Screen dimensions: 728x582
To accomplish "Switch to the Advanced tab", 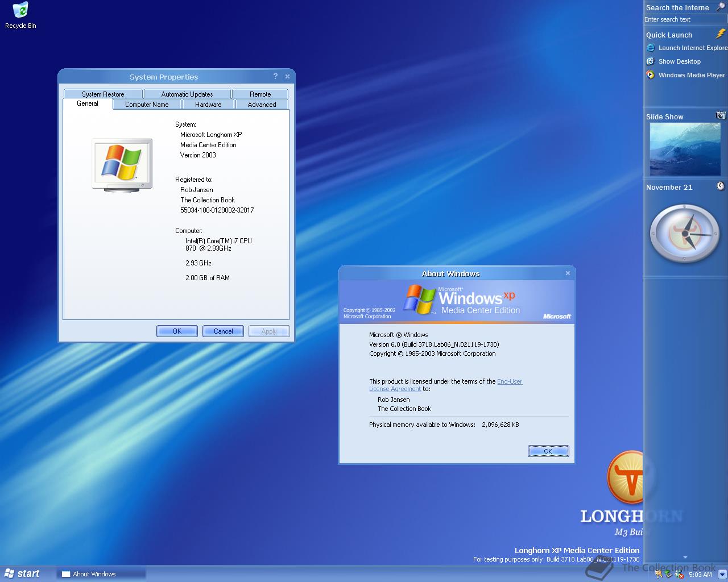I will coord(262,104).
